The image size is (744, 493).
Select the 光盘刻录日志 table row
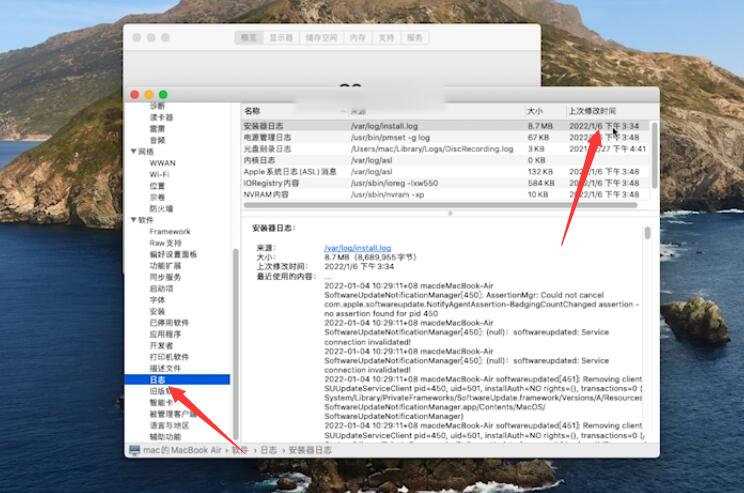[446, 149]
